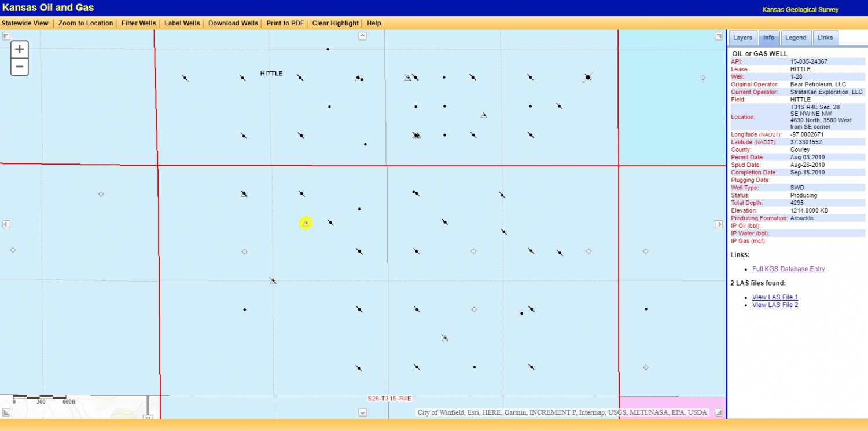Viewport: 868px width, 431px height.
Task: Click the yellow highlighted well marker
Action: 306,222
